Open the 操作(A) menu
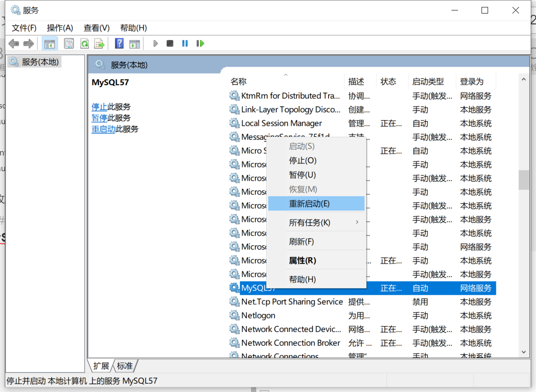The height and width of the screenshot is (392, 536). coord(60,28)
